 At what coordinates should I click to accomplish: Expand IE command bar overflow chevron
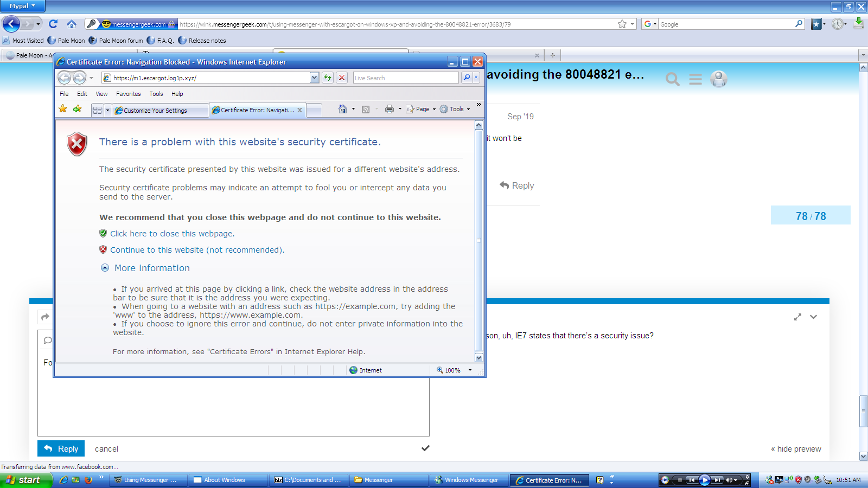coord(478,105)
